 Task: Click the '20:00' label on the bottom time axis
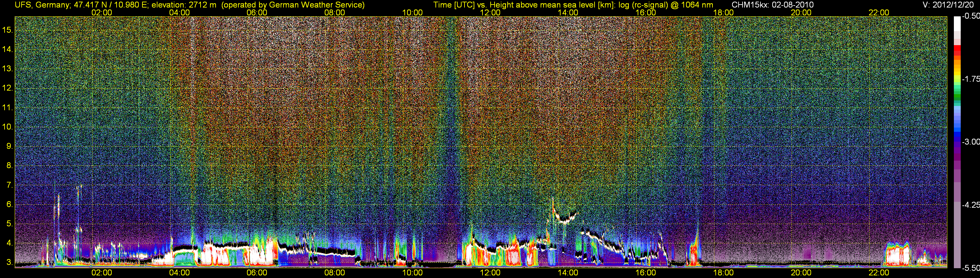tap(801, 273)
